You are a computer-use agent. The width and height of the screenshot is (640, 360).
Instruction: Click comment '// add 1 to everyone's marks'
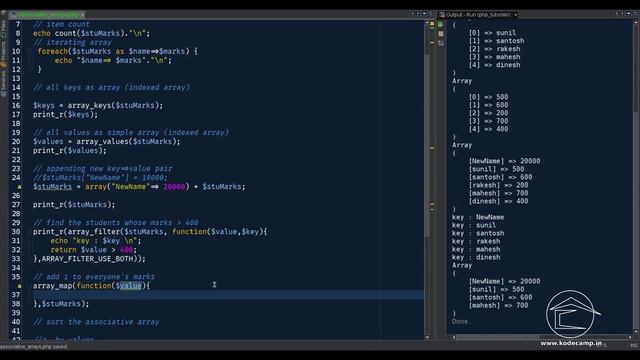pyautogui.click(x=94, y=277)
